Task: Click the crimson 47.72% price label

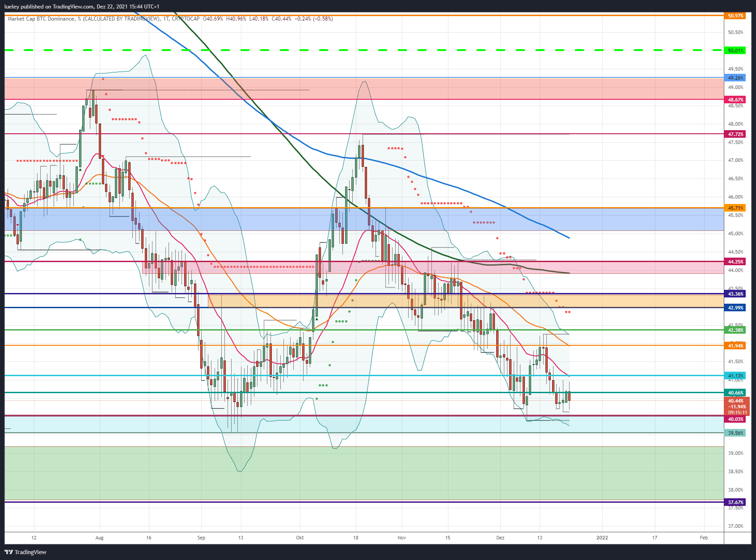Action: (x=735, y=134)
